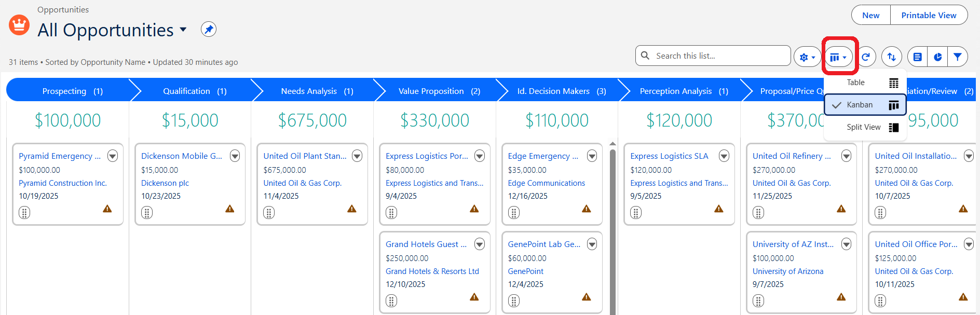Screen dimensions: 980x315
Task: Click drag handle on Dickenson Mobile card
Action: pos(147,213)
